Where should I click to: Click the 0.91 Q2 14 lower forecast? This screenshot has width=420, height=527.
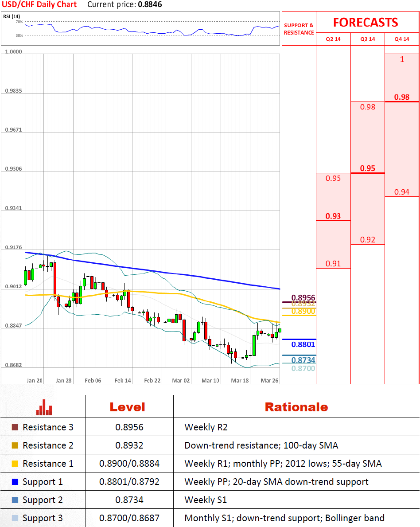pyautogui.click(x=333, y=263)
